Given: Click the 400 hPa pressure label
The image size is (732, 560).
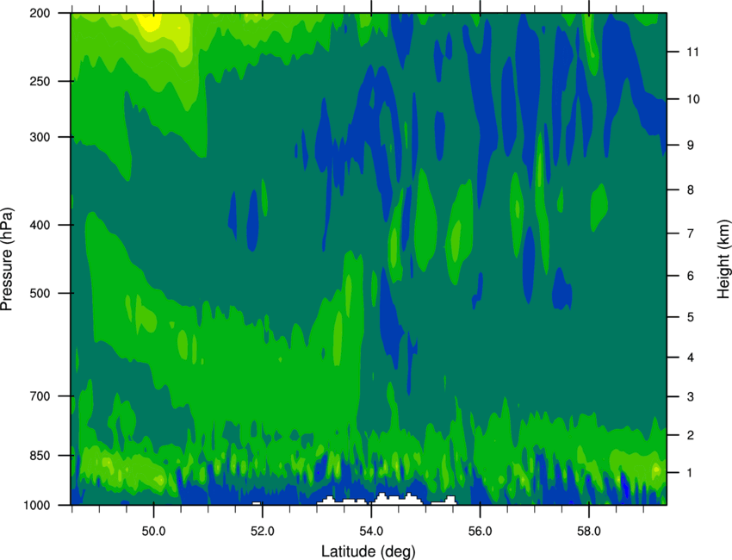Looking at the screenshot, I should click(x=40, y=225).
